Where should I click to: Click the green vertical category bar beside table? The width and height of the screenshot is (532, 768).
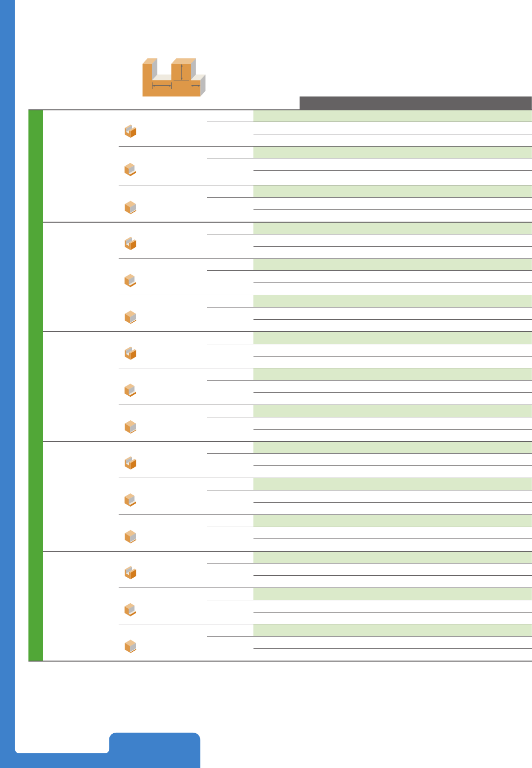(36, 385)
